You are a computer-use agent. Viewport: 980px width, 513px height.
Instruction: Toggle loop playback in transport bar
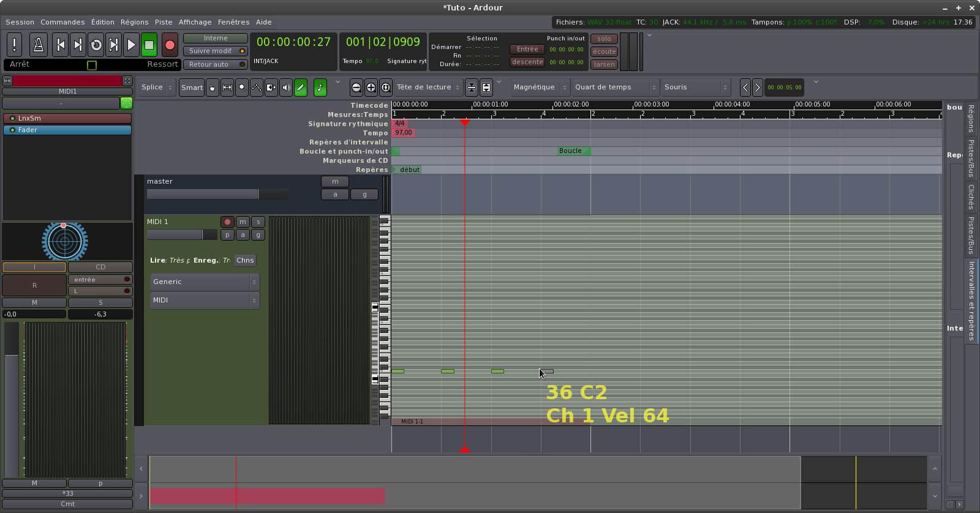(96, 45)
